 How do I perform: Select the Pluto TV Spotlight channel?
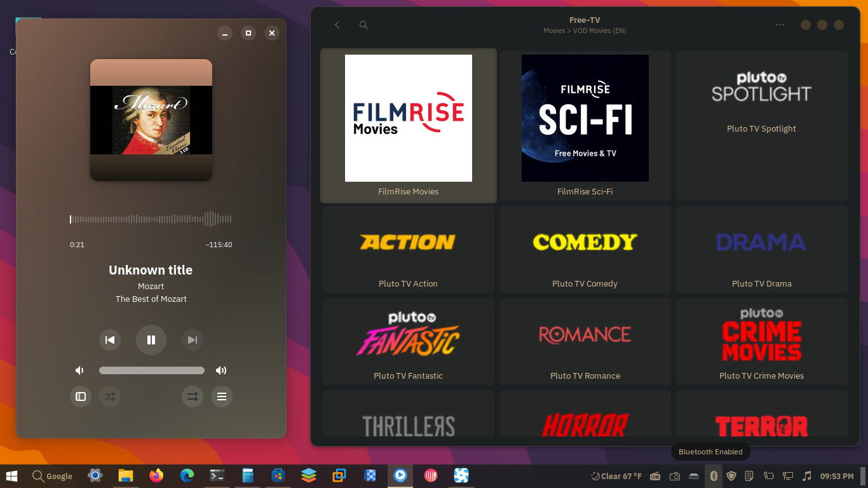(x=762, y=126)
